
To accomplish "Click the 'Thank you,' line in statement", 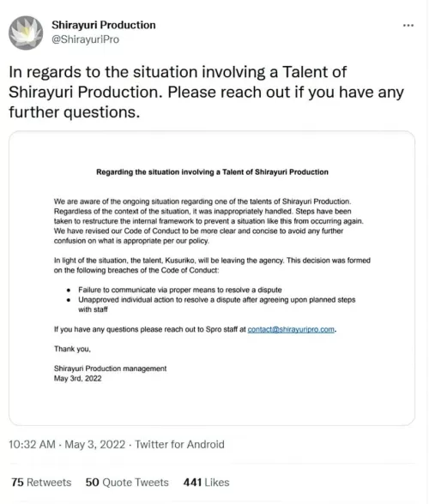I will pos(72,349).
